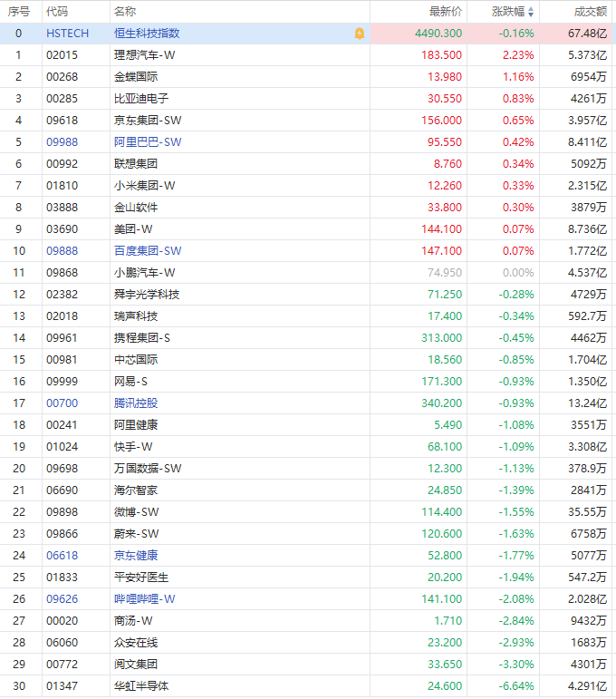Sort by the 最新价 column header
The height and width of the screenshot is (699, 616).
pyautogui.click(x=446, y=12)
